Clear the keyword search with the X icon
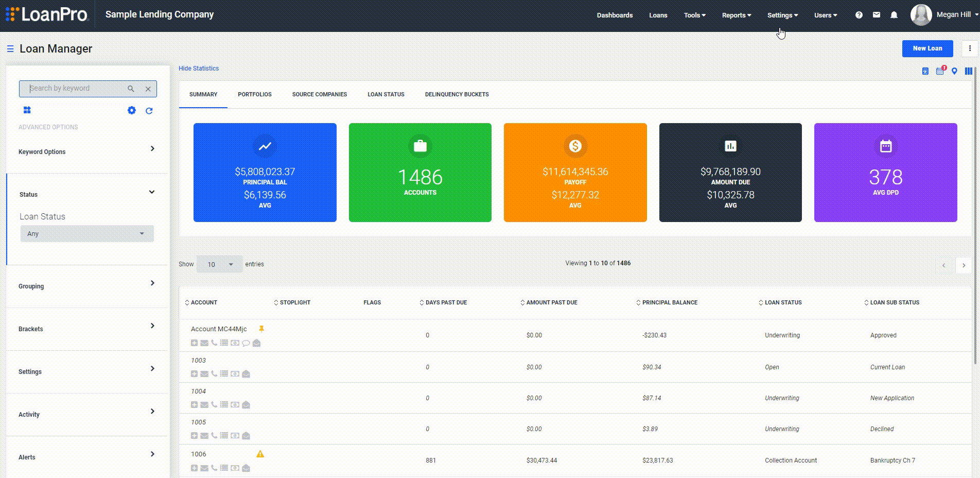This screenshot has height=478, width=980. point(148,89)
